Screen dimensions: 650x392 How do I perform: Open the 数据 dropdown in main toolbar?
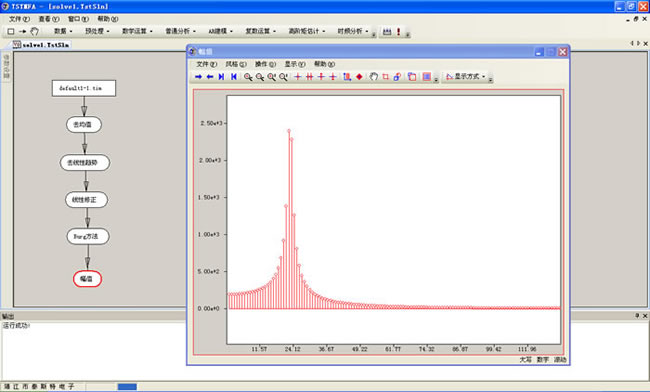pos(63,31)
